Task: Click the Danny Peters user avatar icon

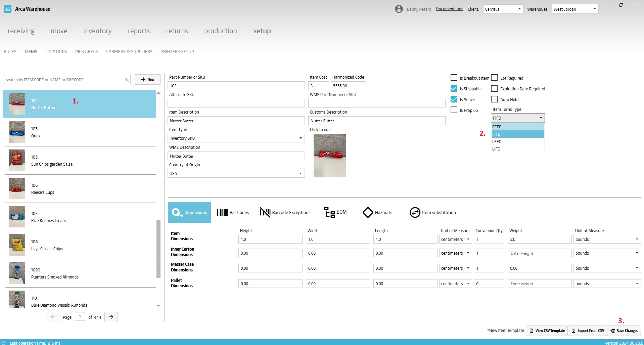Action: (x=399, y=9)
